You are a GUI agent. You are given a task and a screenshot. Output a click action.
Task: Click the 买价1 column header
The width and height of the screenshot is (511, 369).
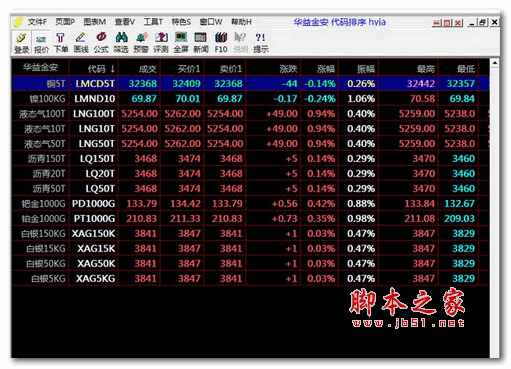182,68
